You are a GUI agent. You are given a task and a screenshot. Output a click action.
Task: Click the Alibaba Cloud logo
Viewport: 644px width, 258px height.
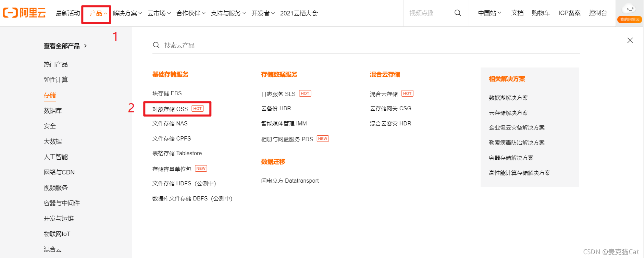[x=24, y=13]
